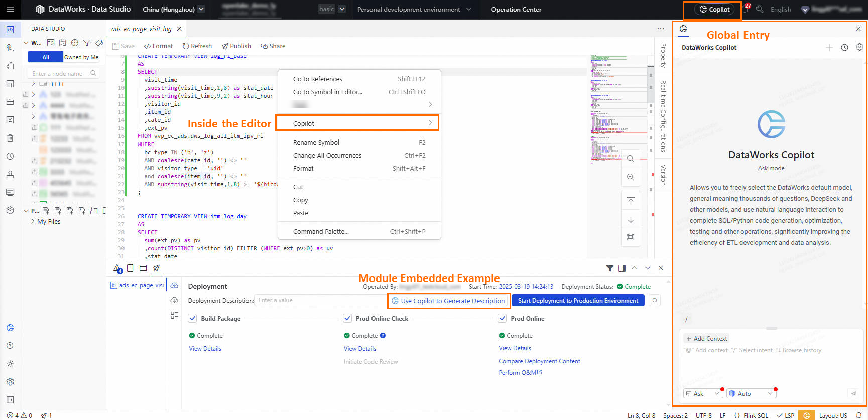Viewport: 868px width, 420px height.
Task: Click Use Copilot to Generate Description
Action: coord(448,301)
